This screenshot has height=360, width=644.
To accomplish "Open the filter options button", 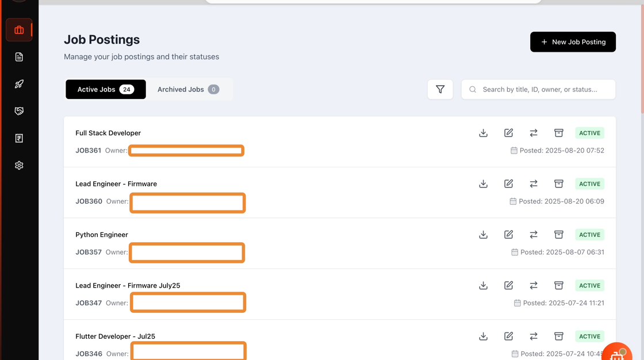I will [x=440, y=89].
